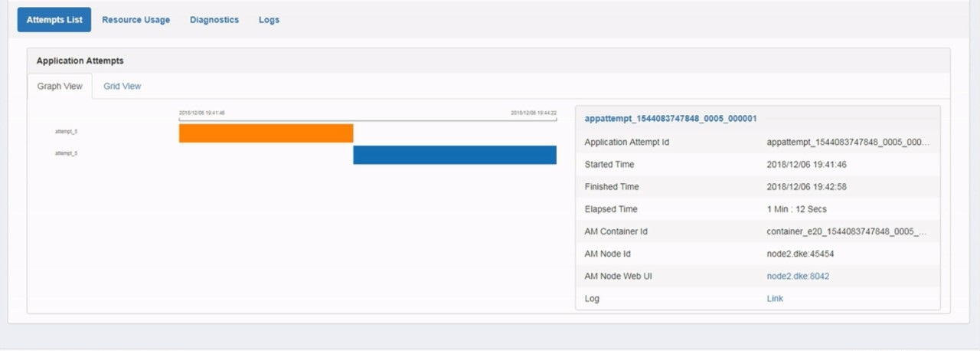The height and width of the screenshot is (351, 980).
Task: Open the appattempt_1544083747848_0005_000001 header link
Action: point(671,119)
